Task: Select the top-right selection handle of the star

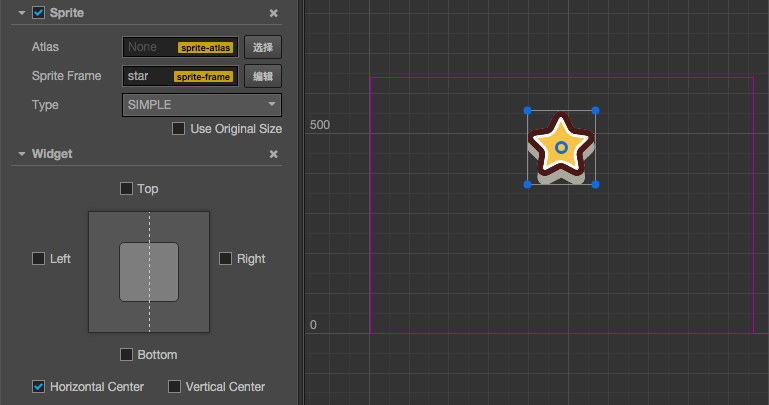Action: (x=596, y=111)
